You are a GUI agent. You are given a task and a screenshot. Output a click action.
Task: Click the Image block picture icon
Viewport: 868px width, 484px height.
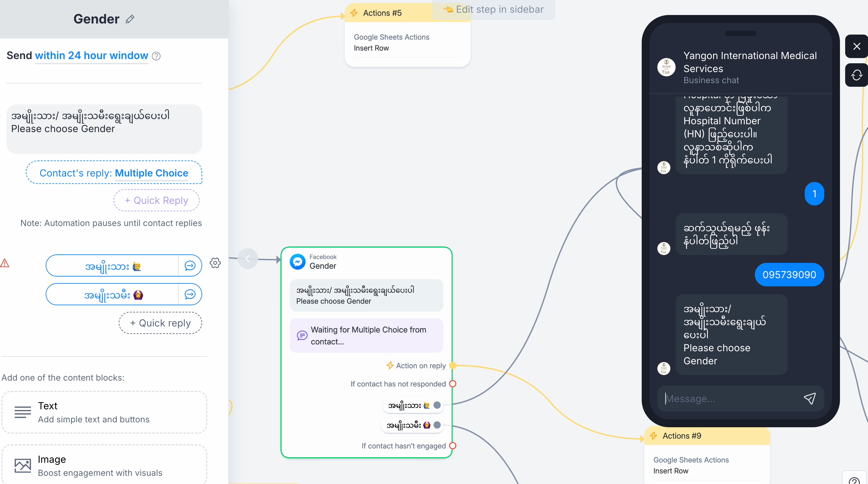click(22, 466)
